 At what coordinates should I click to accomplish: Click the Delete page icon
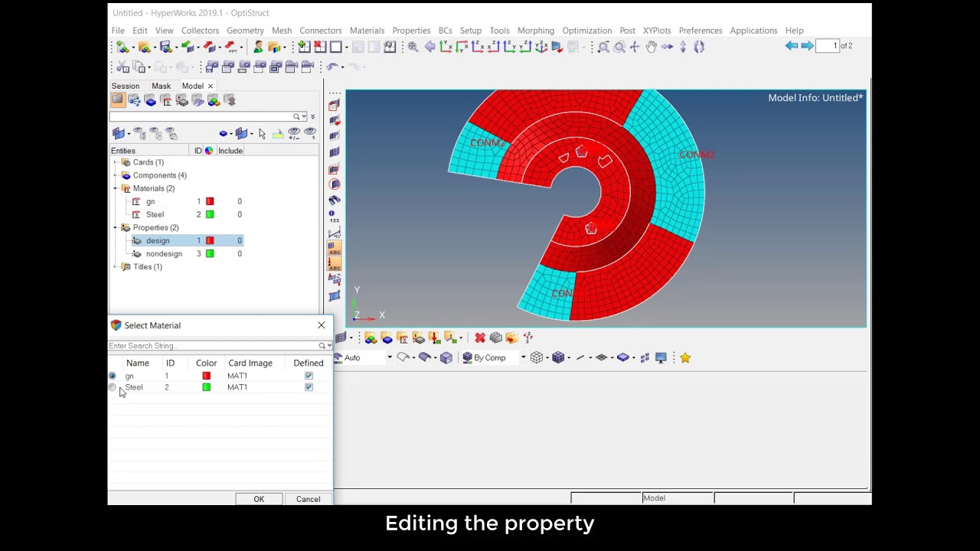(x=320, y=47)
